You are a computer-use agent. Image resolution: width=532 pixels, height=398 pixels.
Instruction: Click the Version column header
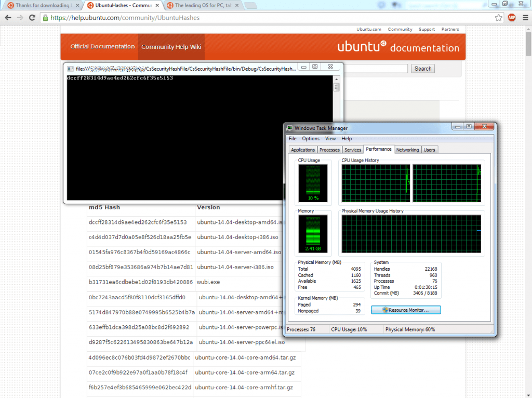(x=208, y=207)
